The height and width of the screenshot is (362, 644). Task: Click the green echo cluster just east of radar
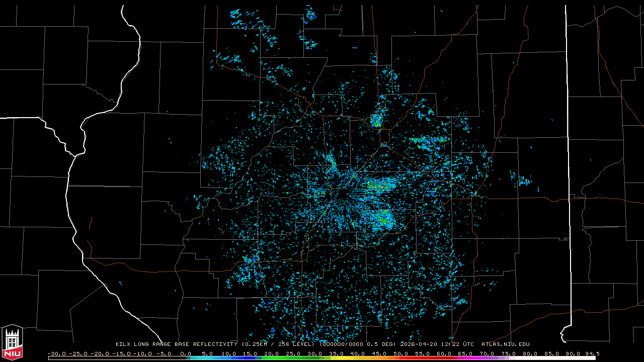(378, 186)
